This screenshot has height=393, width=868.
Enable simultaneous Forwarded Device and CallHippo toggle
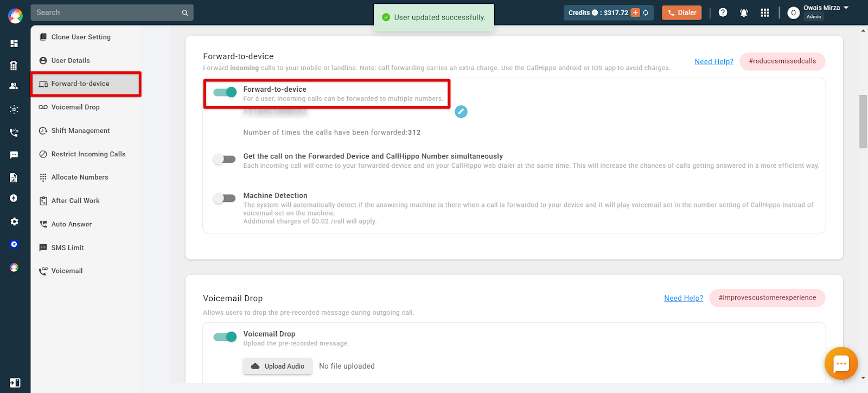[225, 159]
